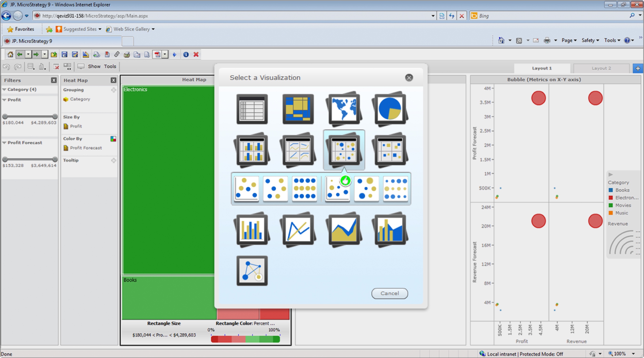Open the Forward history dropdown
Screen dimensions: 644x358
(x=44, y=54)
